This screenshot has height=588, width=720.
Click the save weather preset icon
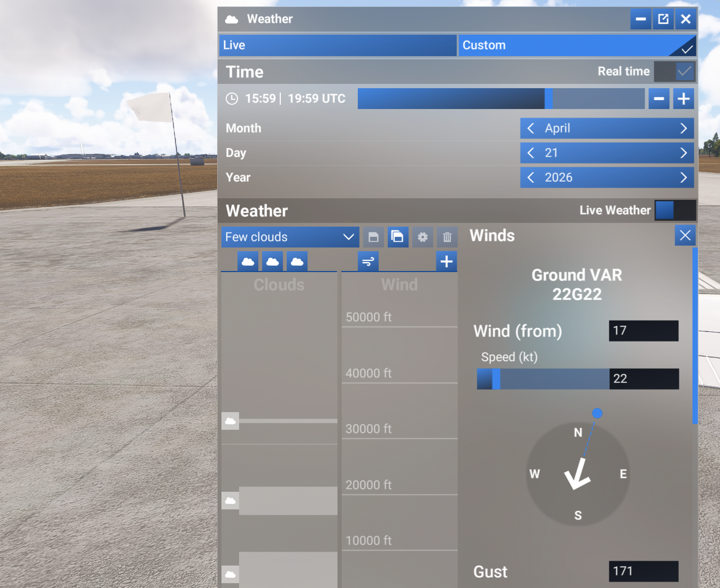(x=373, y=237)
